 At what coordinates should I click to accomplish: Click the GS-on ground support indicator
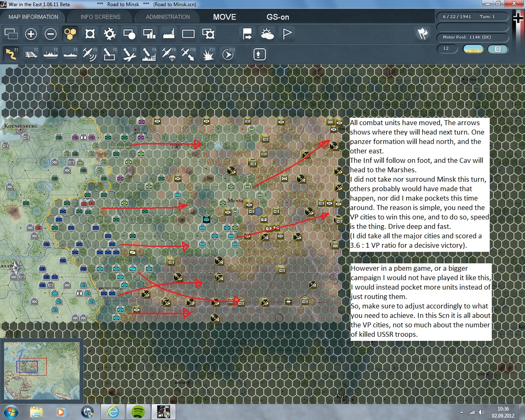(x=278, y=17)
